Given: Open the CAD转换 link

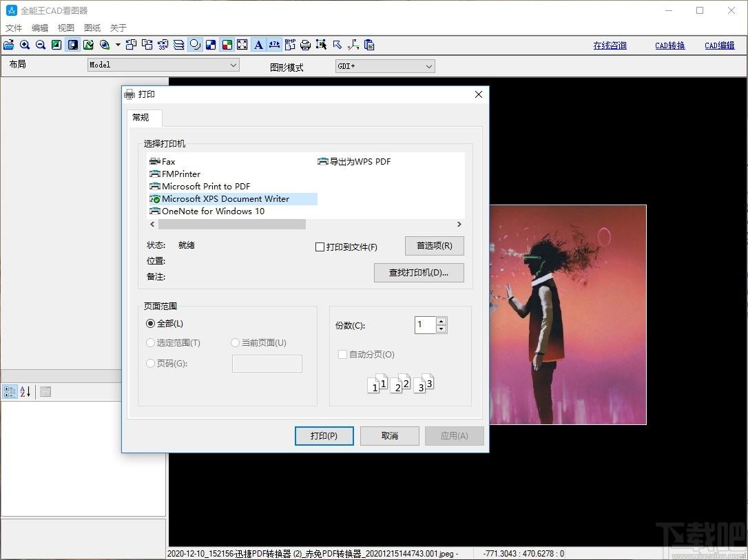Looking at the screenshot, I should click(669, 45).
